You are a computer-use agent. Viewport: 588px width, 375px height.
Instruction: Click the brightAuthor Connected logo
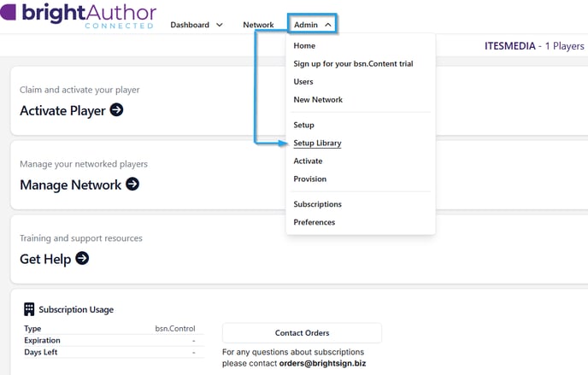click(x=79, y=15)
